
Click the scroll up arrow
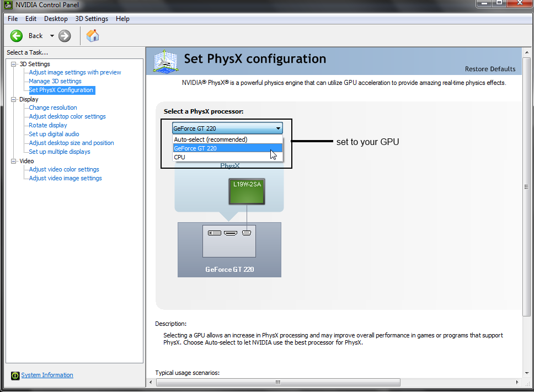[526, 52]
